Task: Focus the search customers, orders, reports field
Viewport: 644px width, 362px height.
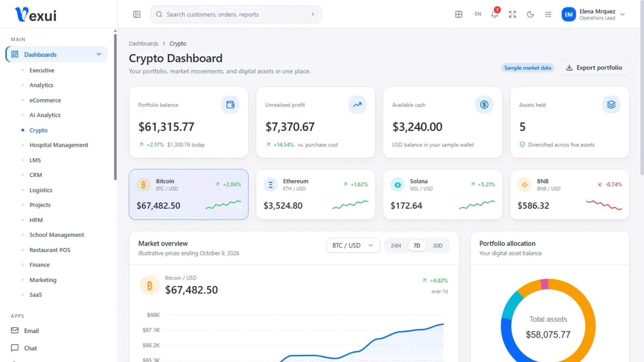Action: pyautogui.click(x=236, y=14)
